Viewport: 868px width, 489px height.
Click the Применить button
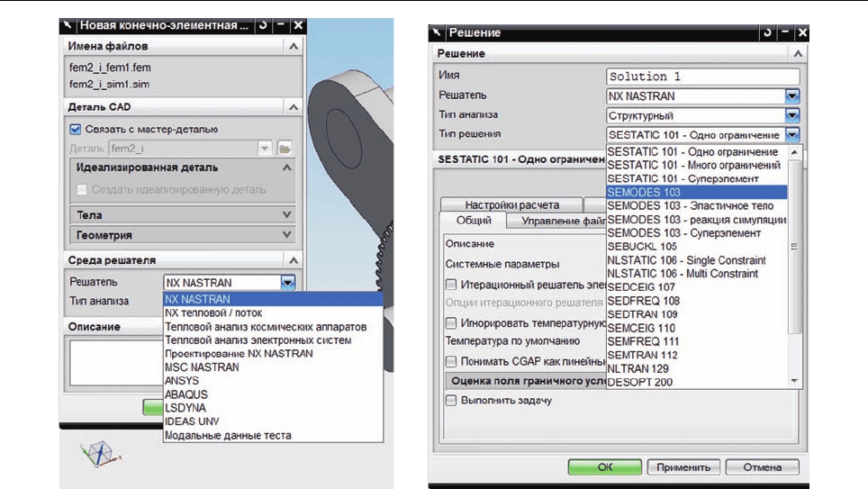683,466
